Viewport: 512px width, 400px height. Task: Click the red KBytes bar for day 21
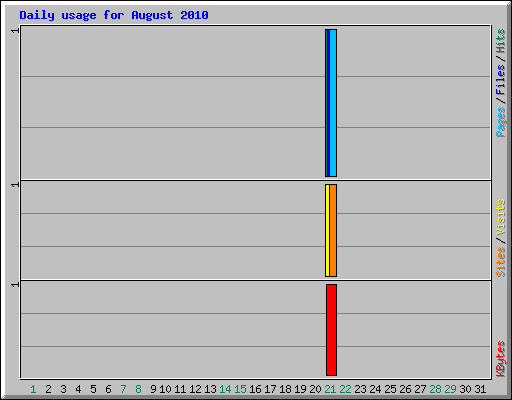coord(331,330)
